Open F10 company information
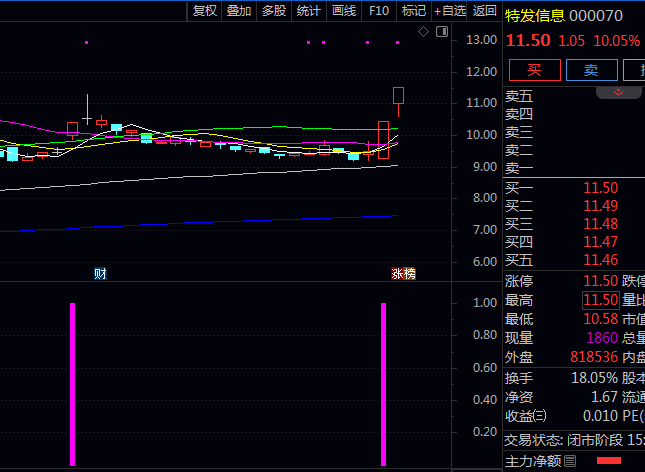The image size is (645, 472). point(379,11)
